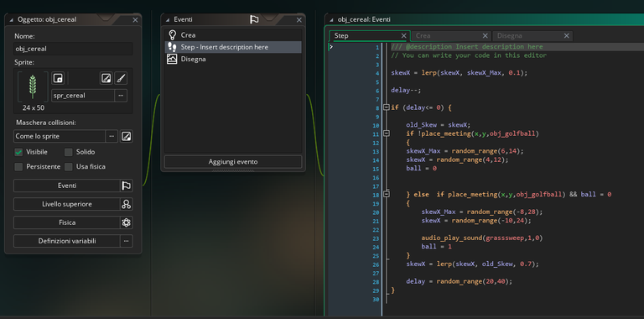
Task: Click the delay--; code line
Action: [x=406, y=90]
